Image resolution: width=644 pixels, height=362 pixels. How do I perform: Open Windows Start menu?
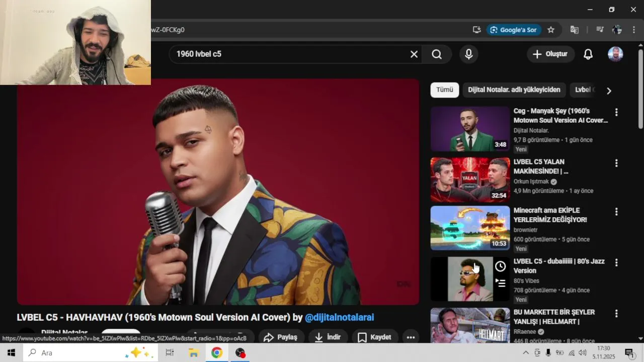pyautogui.click(x=11, y=352)
